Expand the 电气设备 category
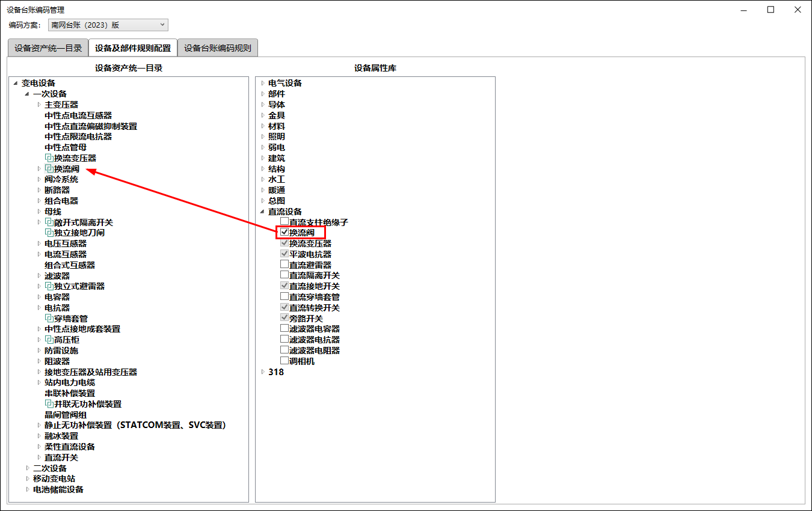Viewport: 812px width, 511px height. pos(263,83)
